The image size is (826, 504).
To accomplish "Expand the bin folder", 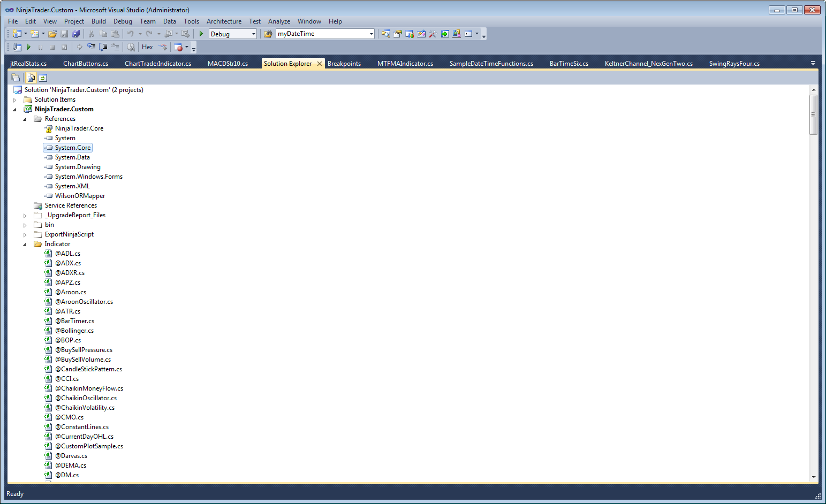I will click(x=25, y=225).
